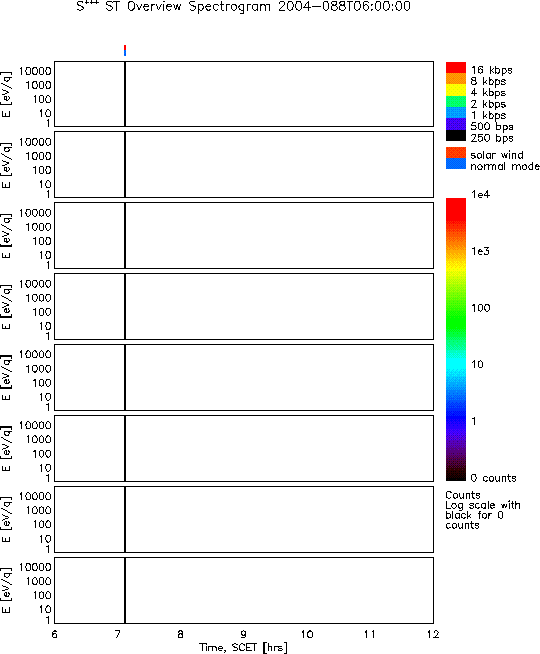Pick the purple 500 bps legend swatch
Viewport: 540px width, 654px height.
coord(456,124)
